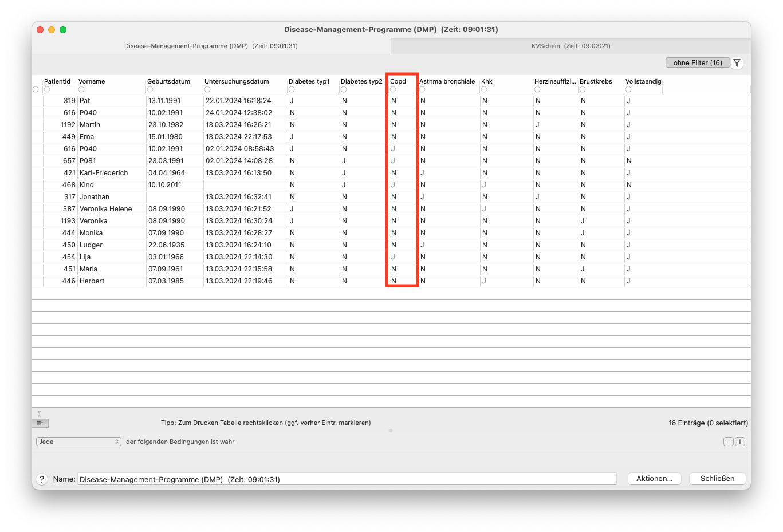Select the circle under Brustkrebs header
Image resolution: width=783 pixels, height=532 pixels.
(x=583, y=89)
